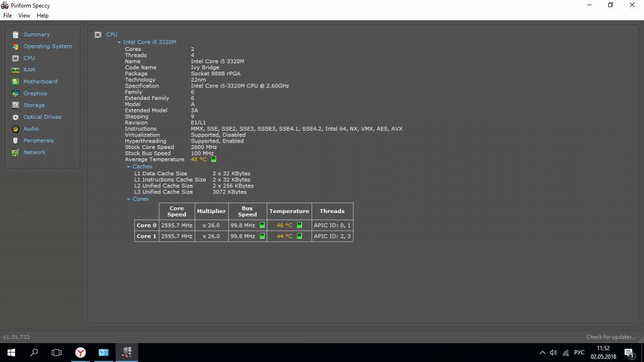The image size is (644, 362).
Task: Click the Optical Drives disc icon
Action: (16, 117)
